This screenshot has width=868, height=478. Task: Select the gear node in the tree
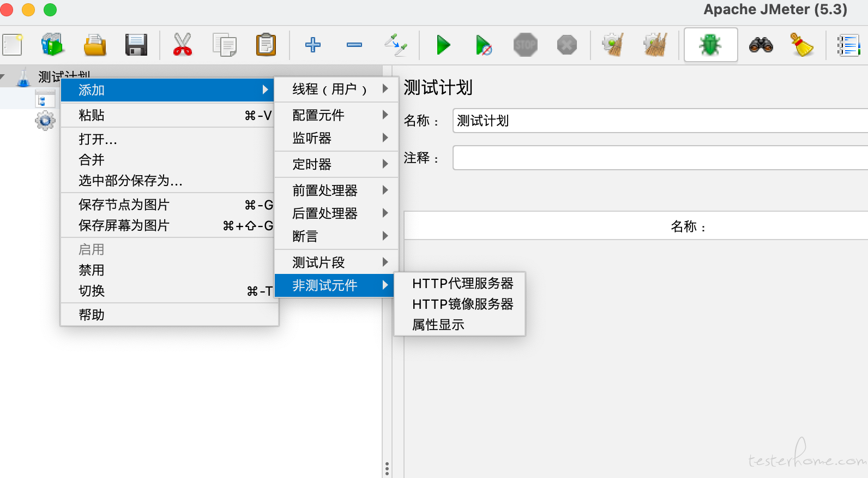tap(45, 121)
